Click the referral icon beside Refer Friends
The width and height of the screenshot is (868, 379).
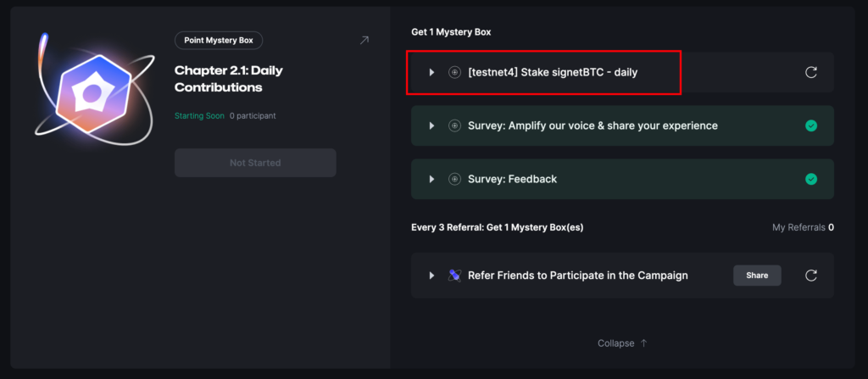point(455,276)
